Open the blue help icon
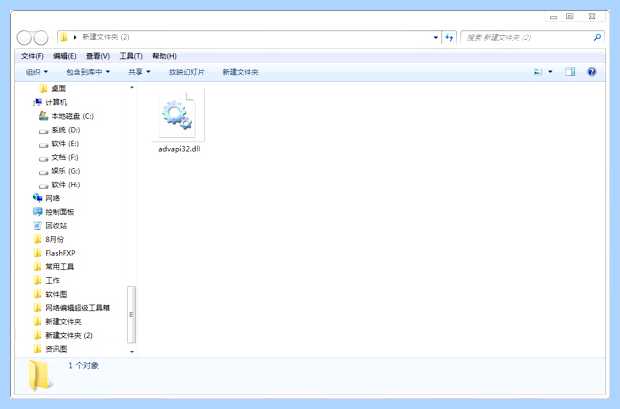The width and height of the screenshot is (620, 409). tap(592, 72)
